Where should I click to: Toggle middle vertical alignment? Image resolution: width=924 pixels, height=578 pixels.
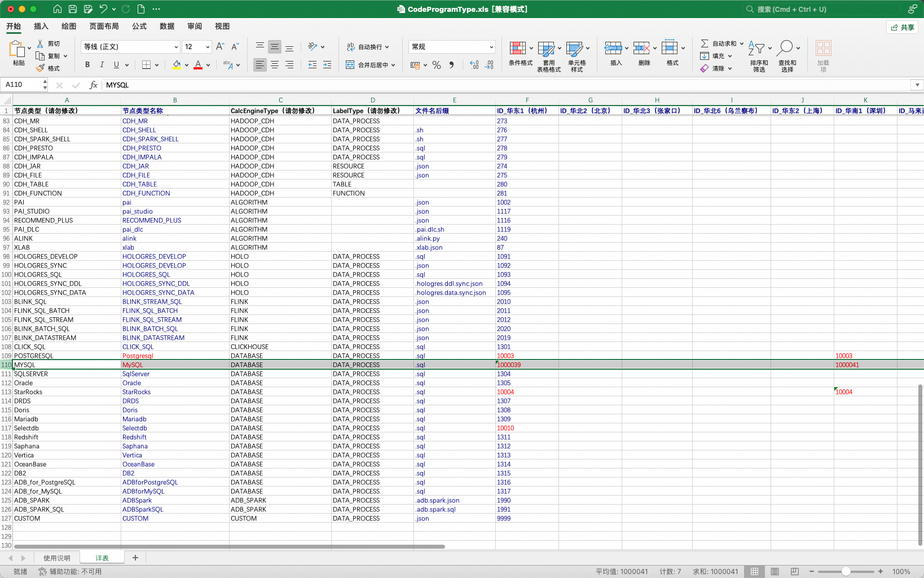click(275, 47)
